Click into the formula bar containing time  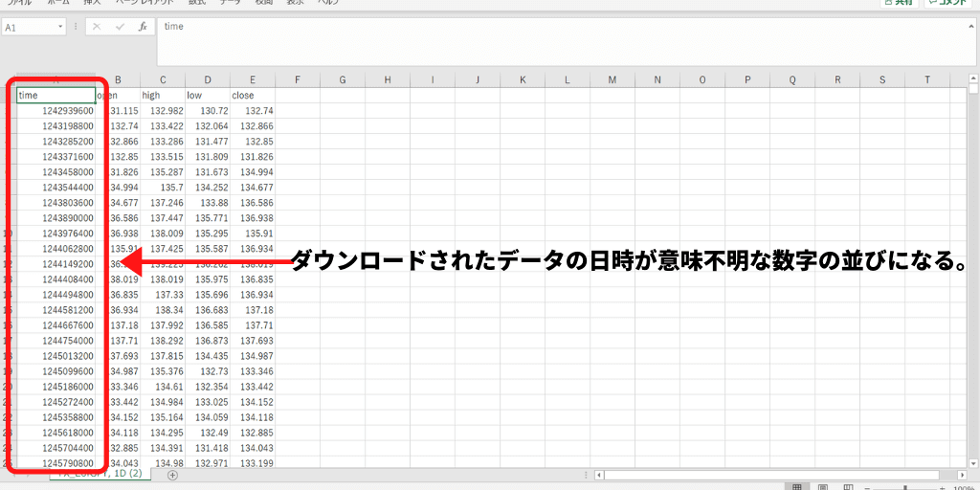pos(561,42)
